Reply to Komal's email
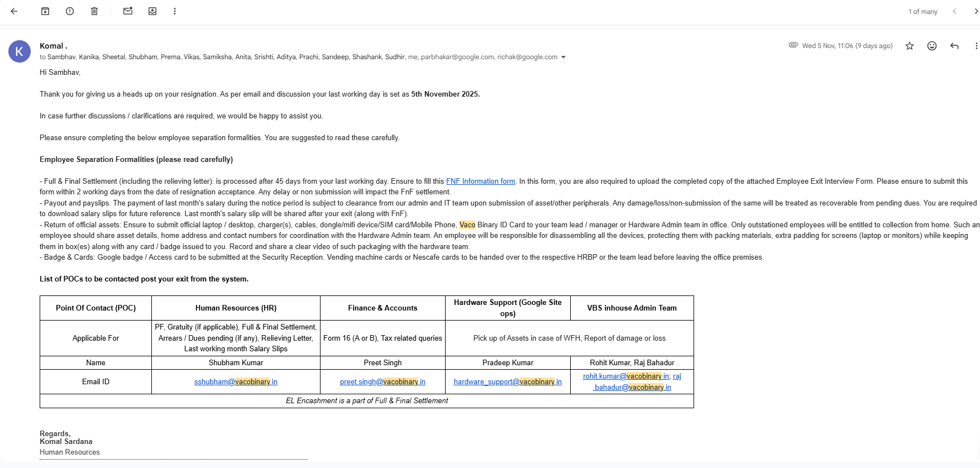Viewport: 980px width, 468px height. 954,46
